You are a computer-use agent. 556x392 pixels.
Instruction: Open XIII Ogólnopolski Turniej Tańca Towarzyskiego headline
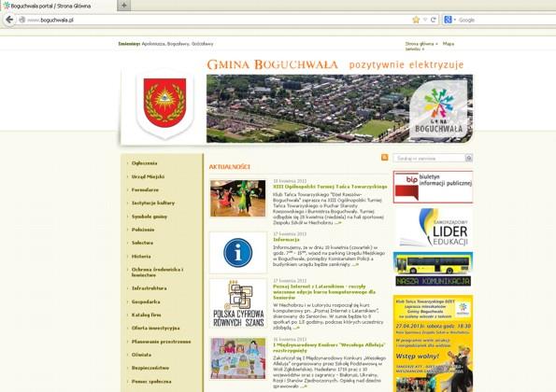[x=330, y=187]
